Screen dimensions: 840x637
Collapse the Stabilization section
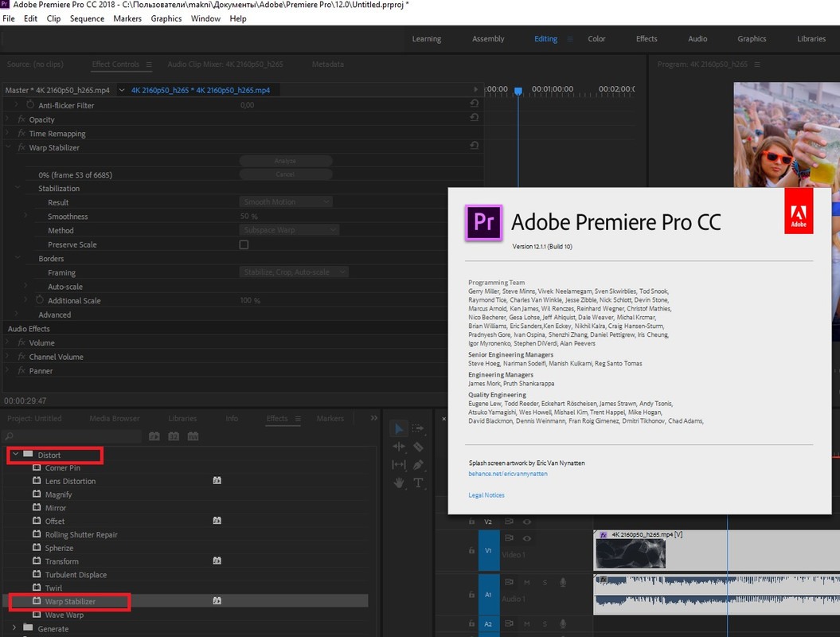[x=18, y=187]
